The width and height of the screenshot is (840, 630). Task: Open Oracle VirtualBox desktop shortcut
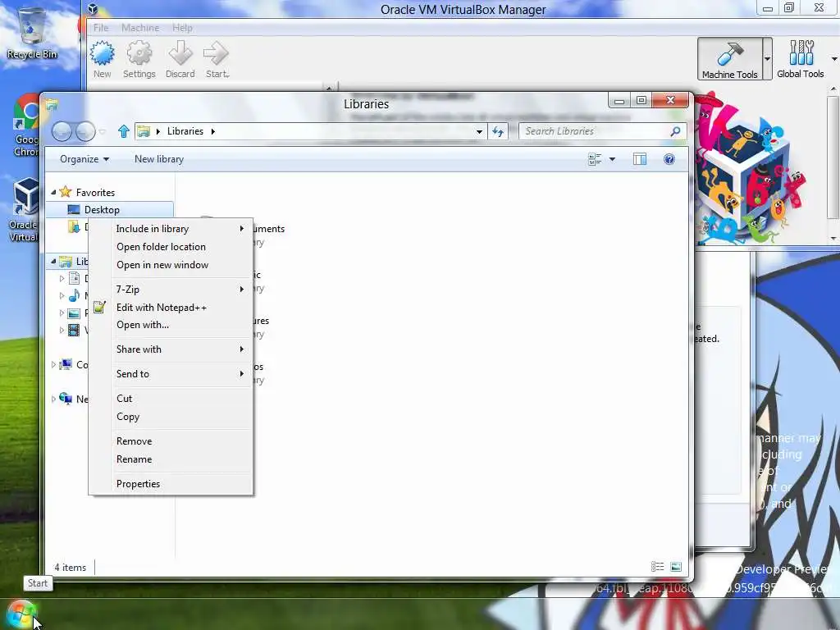25,210
